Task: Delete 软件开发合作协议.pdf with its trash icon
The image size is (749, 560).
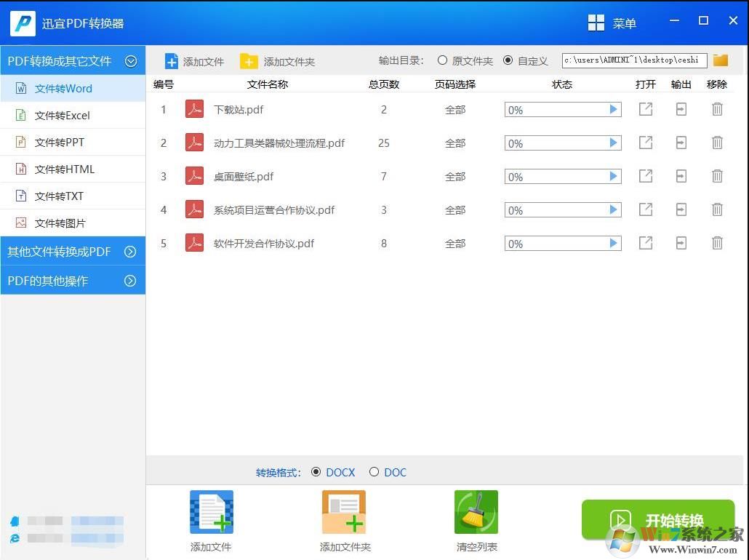Action: [717, 243]
